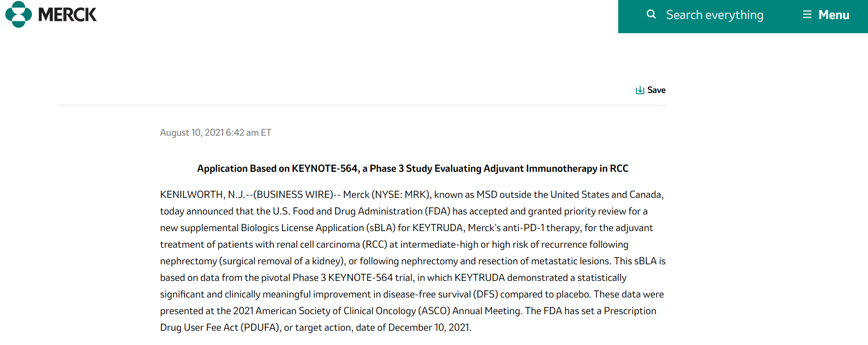Click the bold KEYNOTE-564 application subheading
The image size is (868, 345).
click(x=413, y=168)
